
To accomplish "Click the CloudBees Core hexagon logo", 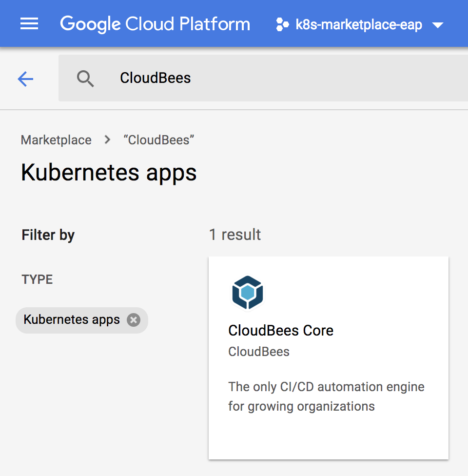I will coord(247,293).
